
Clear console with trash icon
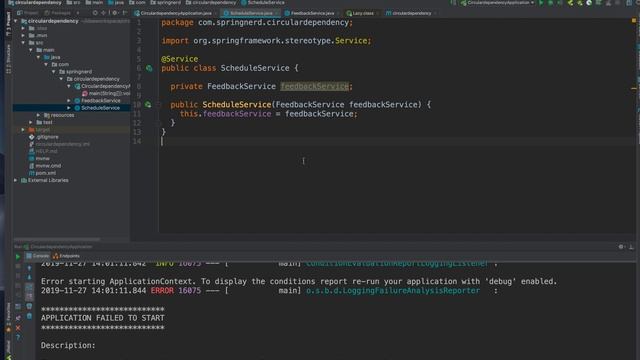tap(29, 316)
